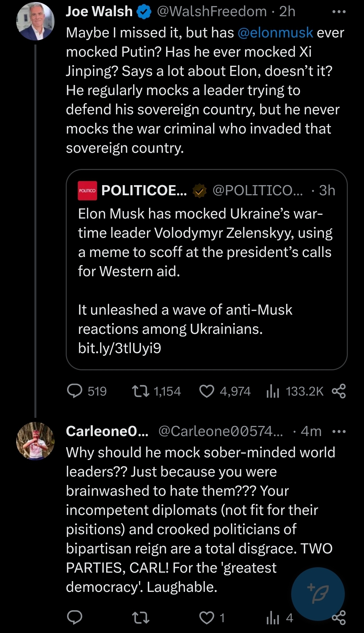Share Carleone's reply
This screenshot has height=633, width=364.
pyautogui.click(x=339, y=618)
